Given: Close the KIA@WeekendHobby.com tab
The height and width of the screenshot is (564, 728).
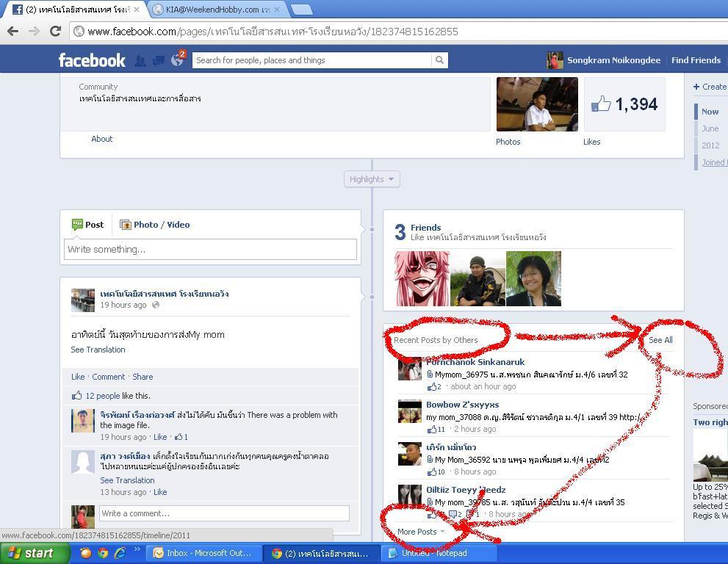Looking at the screenshot, I should pos(277,10).
